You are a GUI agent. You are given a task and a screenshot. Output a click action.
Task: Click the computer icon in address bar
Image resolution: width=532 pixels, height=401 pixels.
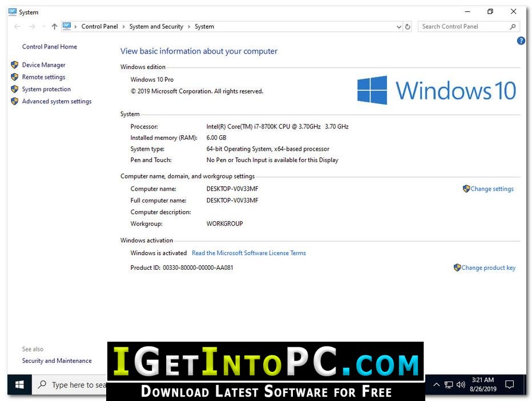coord(67,26)
